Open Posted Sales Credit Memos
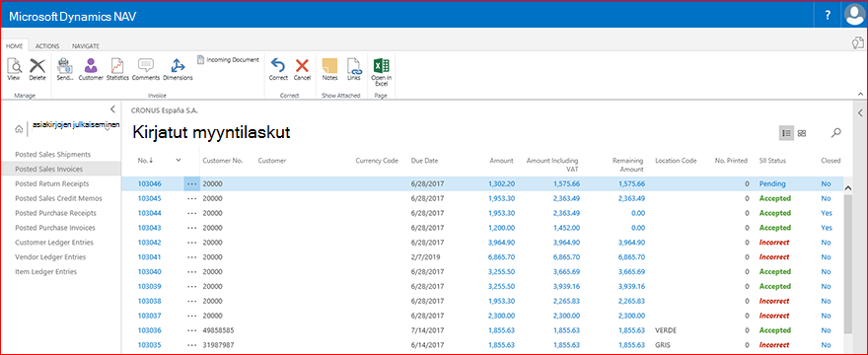868x355 pixels. (x=58, y=198)
